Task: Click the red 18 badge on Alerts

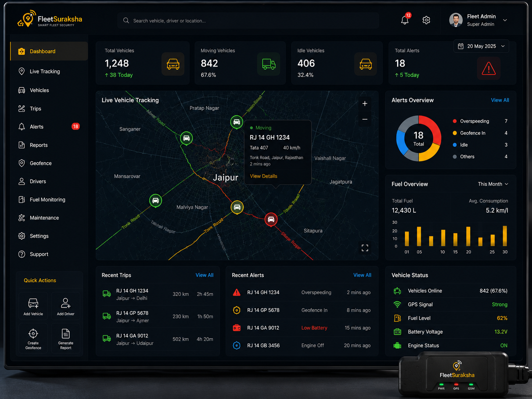Action: coord(75,126)
